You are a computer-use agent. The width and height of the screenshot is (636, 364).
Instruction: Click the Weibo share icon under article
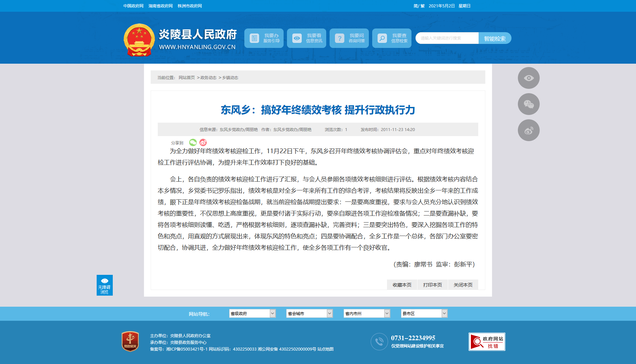(203, 142)
